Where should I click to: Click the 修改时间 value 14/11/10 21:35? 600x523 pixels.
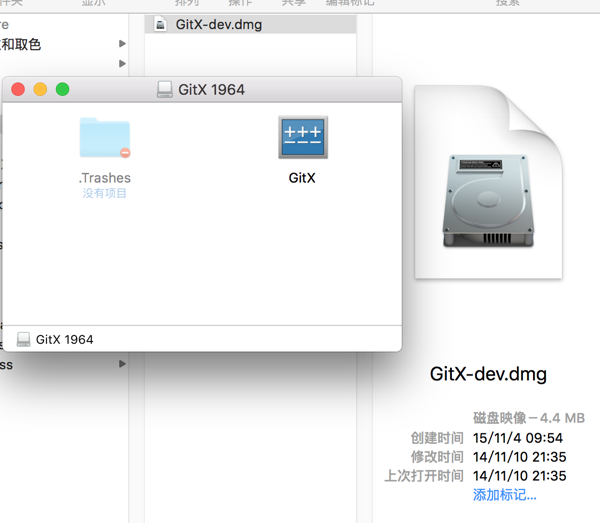[519, 457]
